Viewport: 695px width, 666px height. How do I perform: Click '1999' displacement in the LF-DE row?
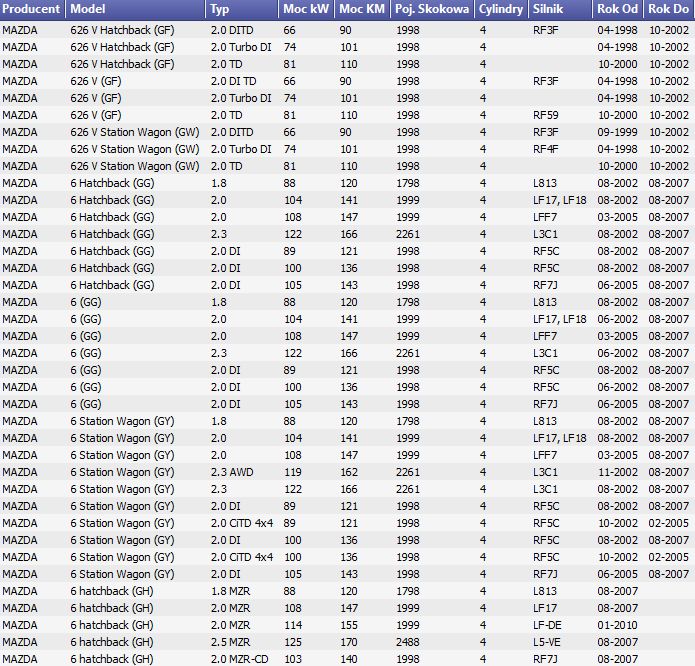pyautogui.click(x=408, y=625)
